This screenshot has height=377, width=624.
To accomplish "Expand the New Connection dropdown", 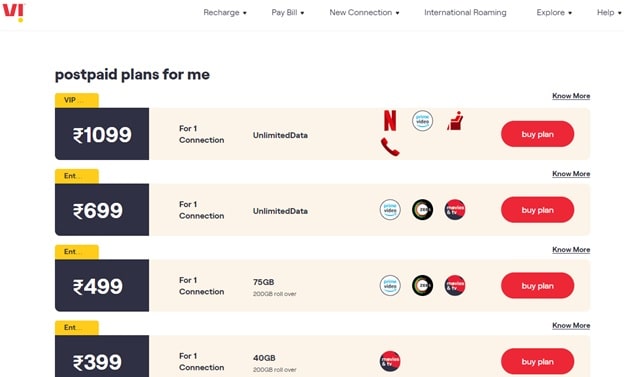I will [x=364, y=12].
